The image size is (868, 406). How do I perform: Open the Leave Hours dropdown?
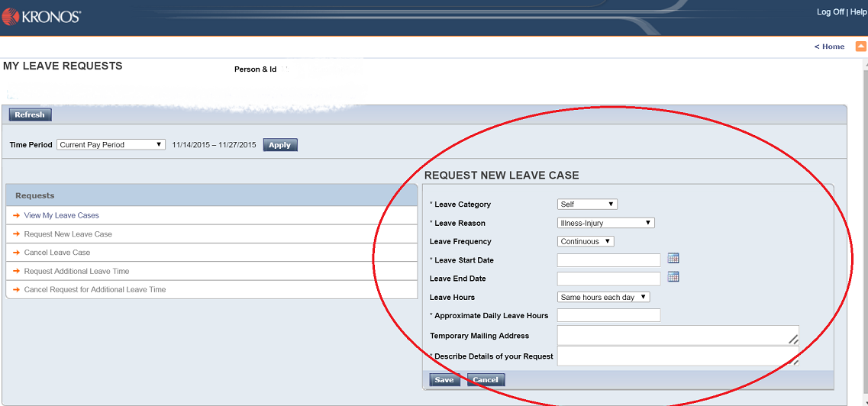coord(603,297)
